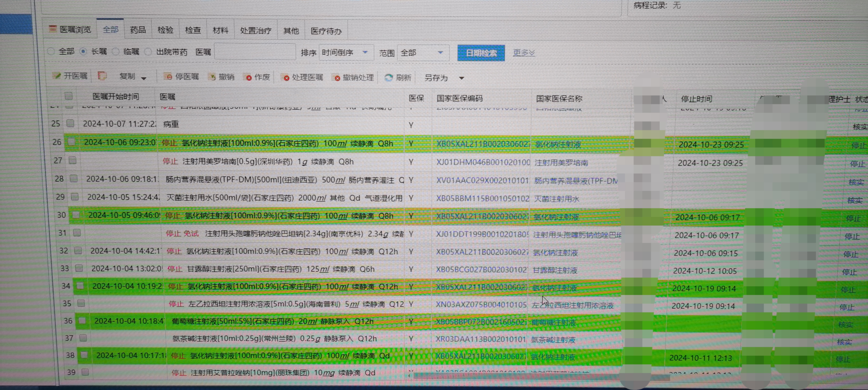This screenshot has width=868, height=390.
Task: Switch to the 其他 tab
Action: 291,31
